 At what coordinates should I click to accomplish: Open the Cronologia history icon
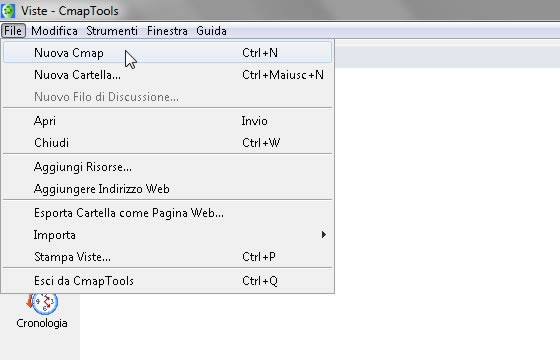43,304
